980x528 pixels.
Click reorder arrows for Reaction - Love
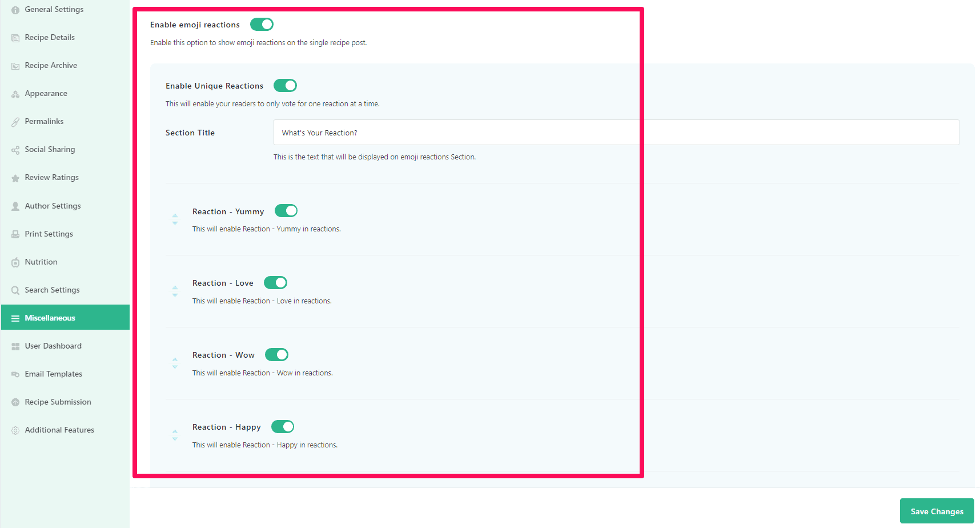175,291
